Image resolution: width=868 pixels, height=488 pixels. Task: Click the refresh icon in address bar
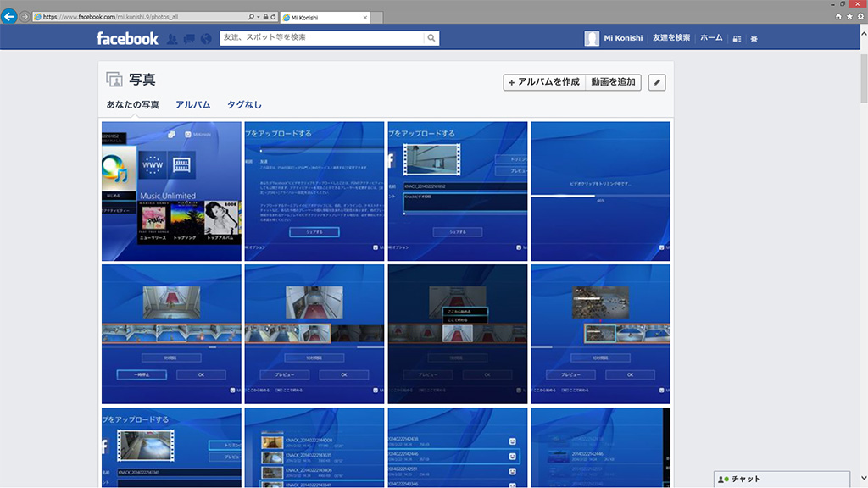coord(273,17)
